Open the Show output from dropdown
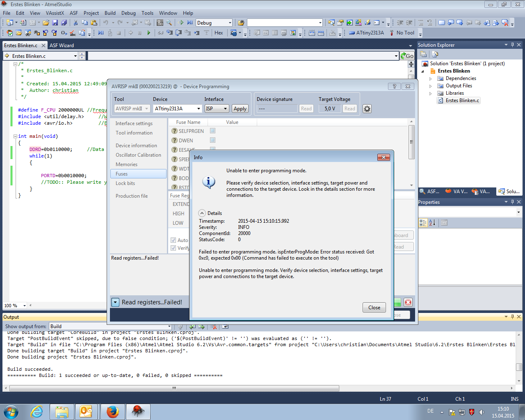The image size is (525, 420). click(x=111, y=326)
